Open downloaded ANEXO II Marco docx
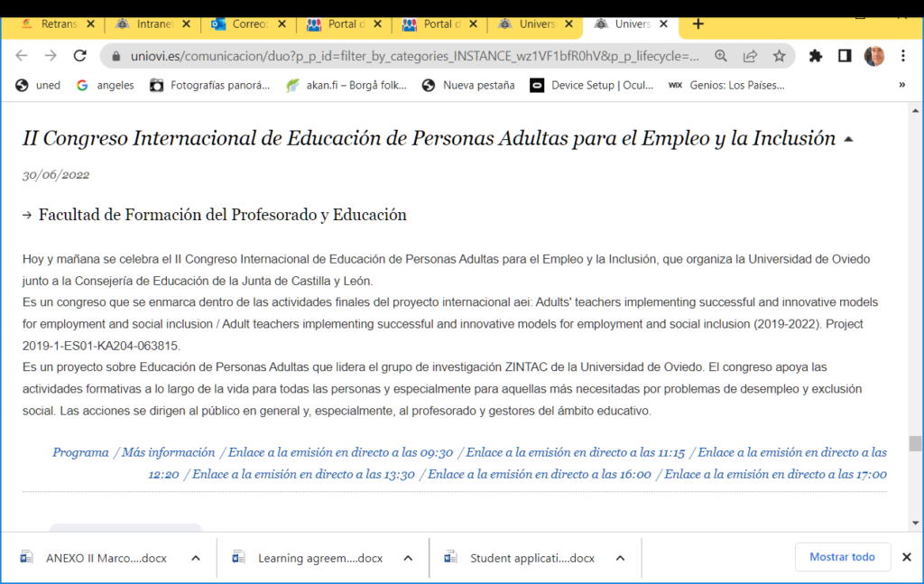The height and width of the screenshot is (584, 924). (94, 558)
